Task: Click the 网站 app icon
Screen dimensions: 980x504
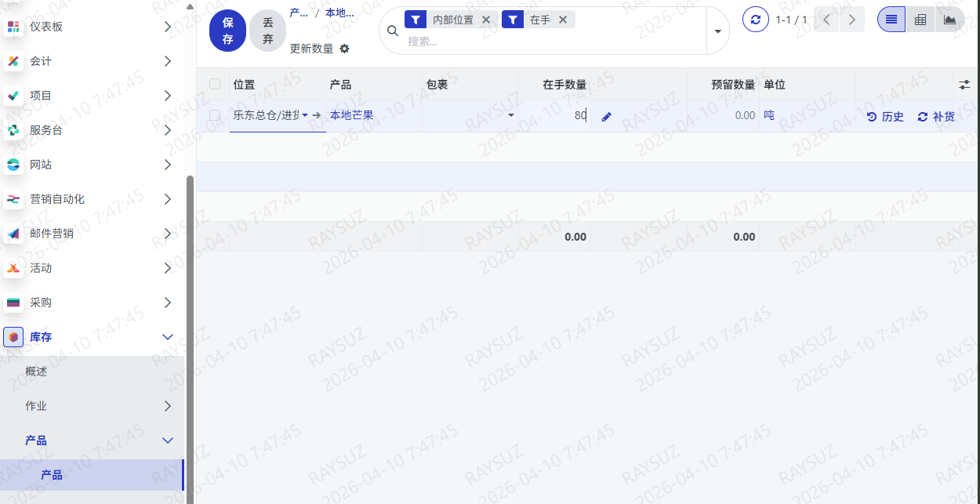Action: click(x=13, y=165)
